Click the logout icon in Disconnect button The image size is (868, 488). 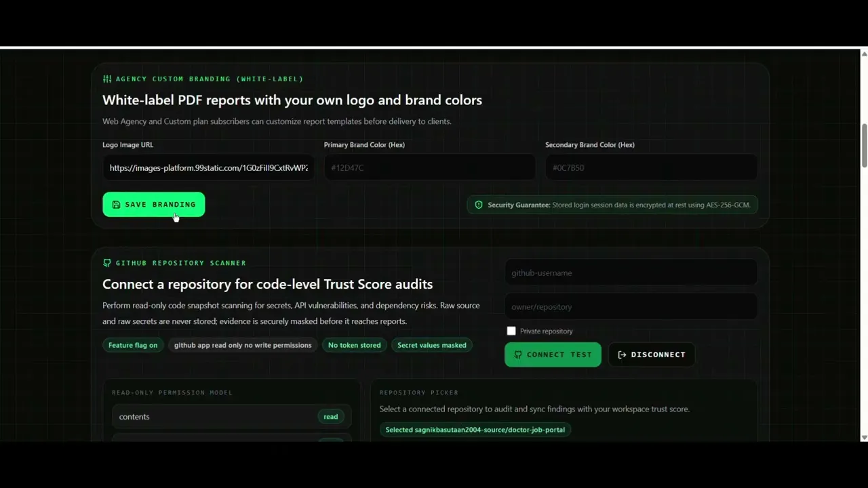(x=622, y=354)
